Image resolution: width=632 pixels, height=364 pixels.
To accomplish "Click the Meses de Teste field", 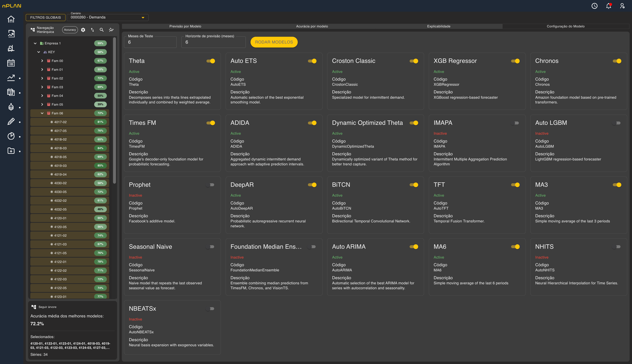I will pyautogui.click(x=150, y=42).
